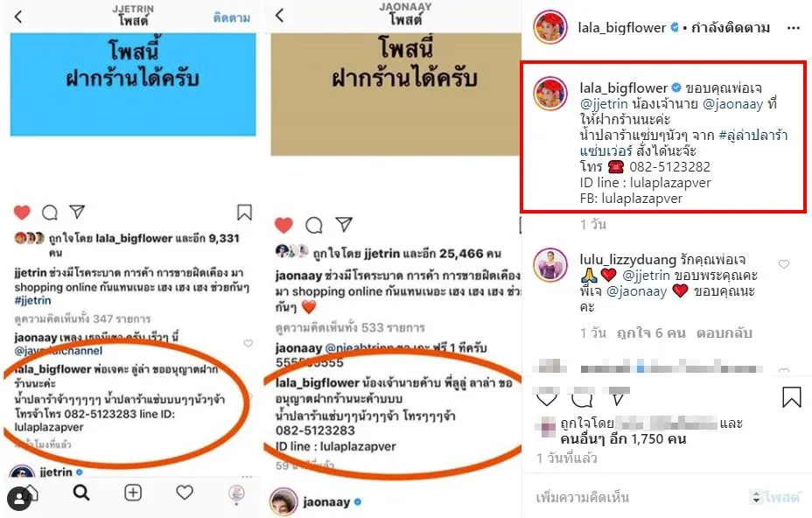Open comments on the jjetrin post
The image size is (812, 518).
(x=50, y=213)
